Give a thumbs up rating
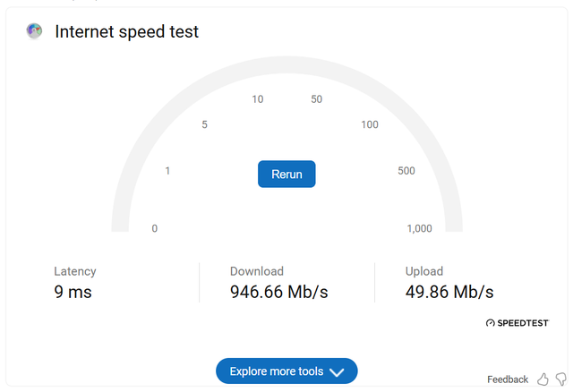 pyautogui.click(x=543, y=379)
